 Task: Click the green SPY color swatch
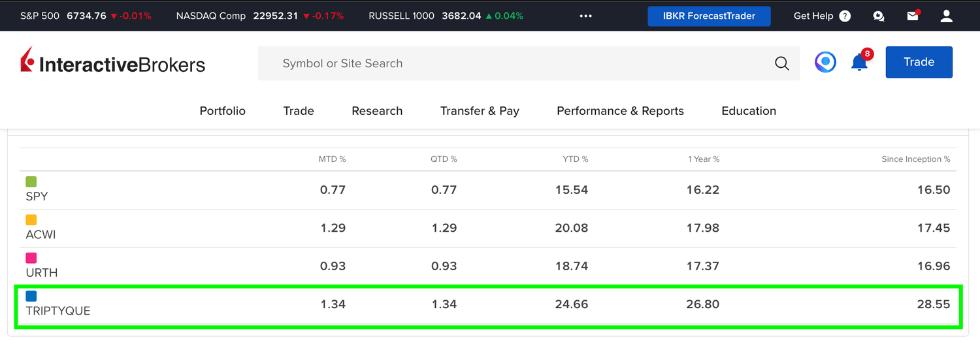click(x=31, y=182)
